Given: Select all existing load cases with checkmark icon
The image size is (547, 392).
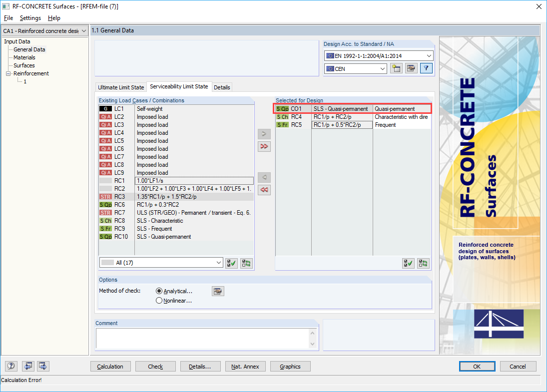Looking at the screenshot, I should pyautogui.click(x=231, y=263).
